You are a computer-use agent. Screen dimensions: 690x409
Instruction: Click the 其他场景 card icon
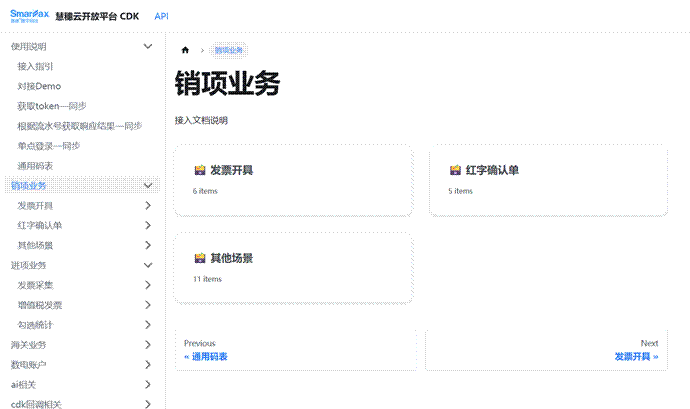pyautogui.click(x=200, y=258)
